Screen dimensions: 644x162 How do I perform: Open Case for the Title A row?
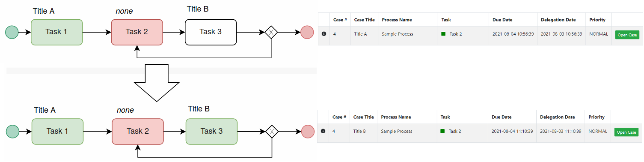tap(627, 35)
